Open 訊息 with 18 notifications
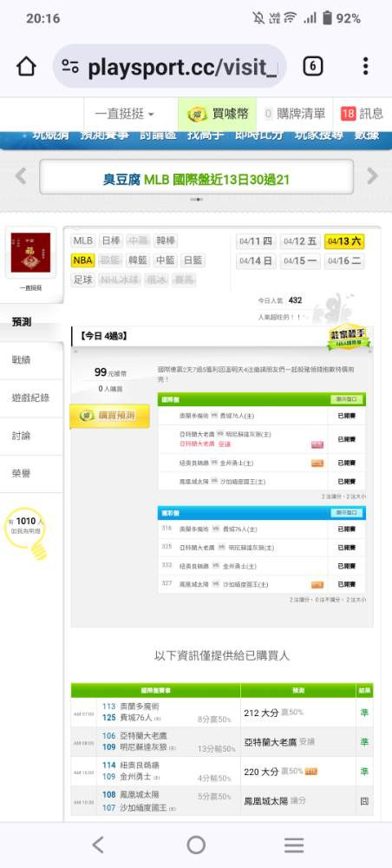This screenshot has width=392, height=868. point(363,114)
